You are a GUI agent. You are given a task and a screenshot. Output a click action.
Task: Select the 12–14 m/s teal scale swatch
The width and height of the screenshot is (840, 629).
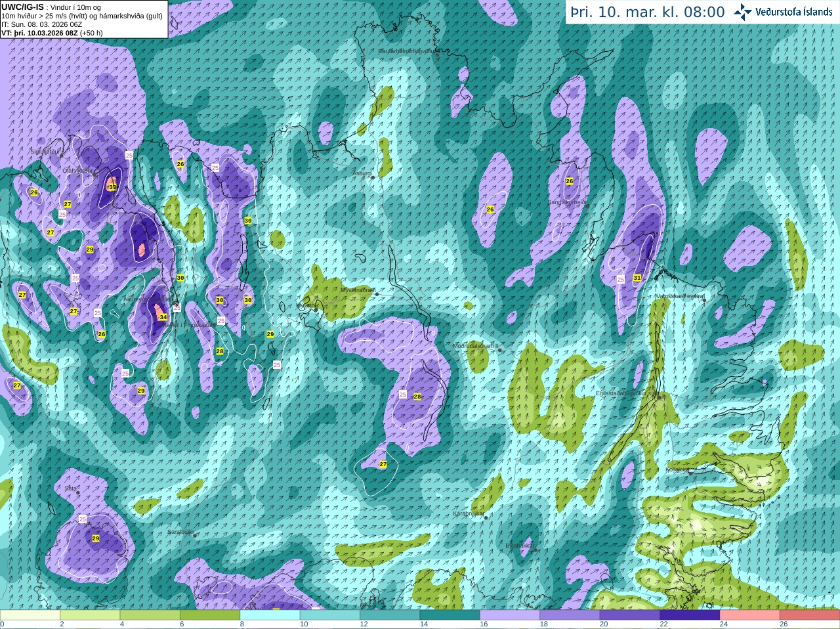(390, 615)
